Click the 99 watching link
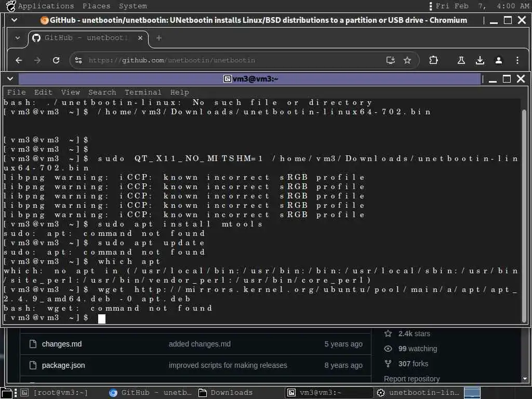 point(418,349)
